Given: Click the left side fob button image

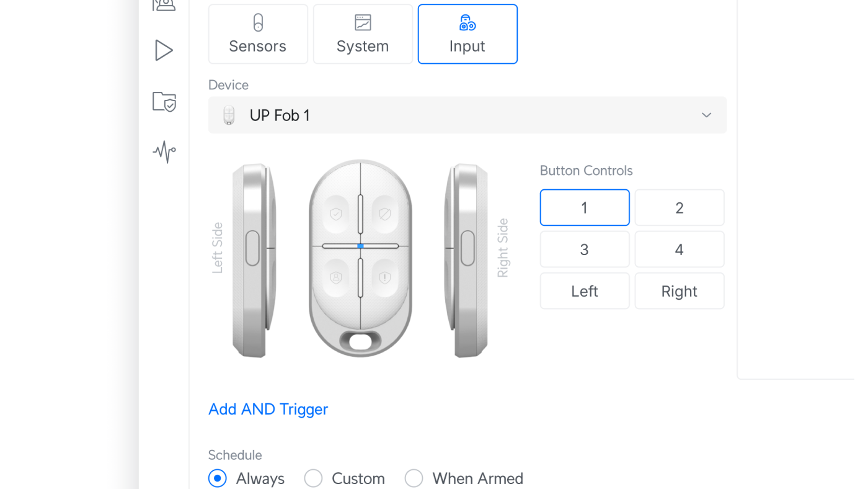Looking at the screenshot, I should click(252, 248).
